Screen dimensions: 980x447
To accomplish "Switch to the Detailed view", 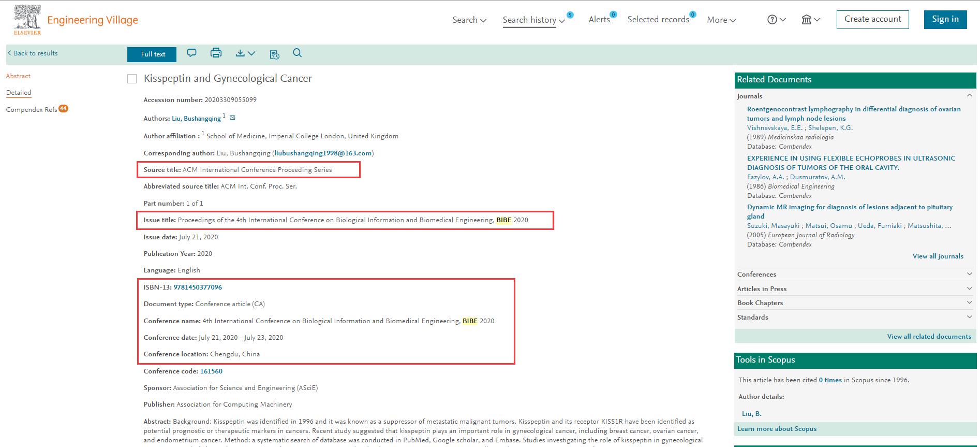I will click(x=19, y=93).
